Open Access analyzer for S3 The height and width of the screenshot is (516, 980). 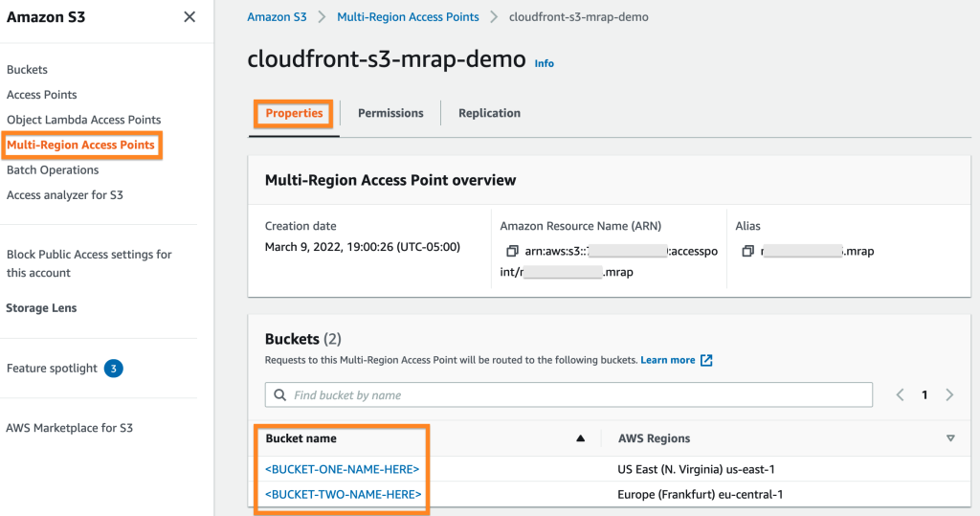pyautogui.click(x=65, y=194)
